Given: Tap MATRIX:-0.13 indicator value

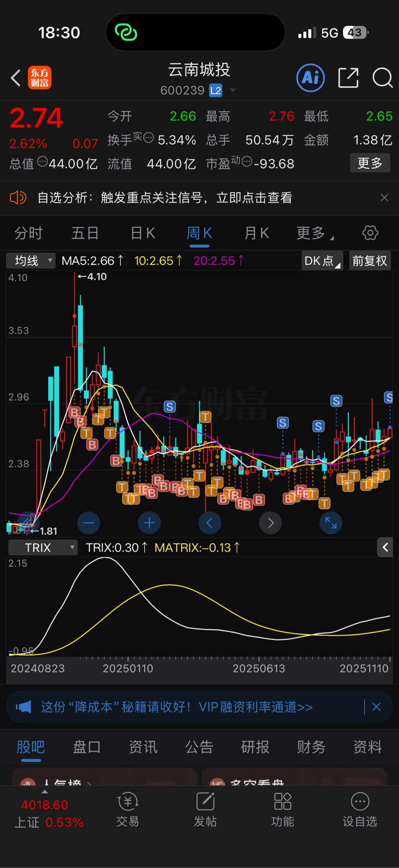Looking at the screenshot, I should coord(197,547).
